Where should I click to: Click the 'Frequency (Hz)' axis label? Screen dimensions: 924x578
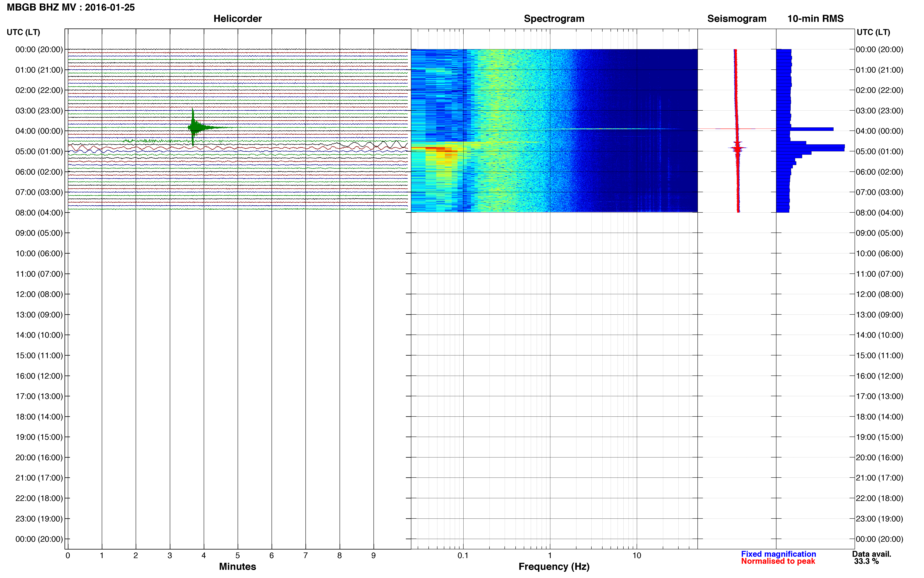pyautogui.click(x=554, y=566)
